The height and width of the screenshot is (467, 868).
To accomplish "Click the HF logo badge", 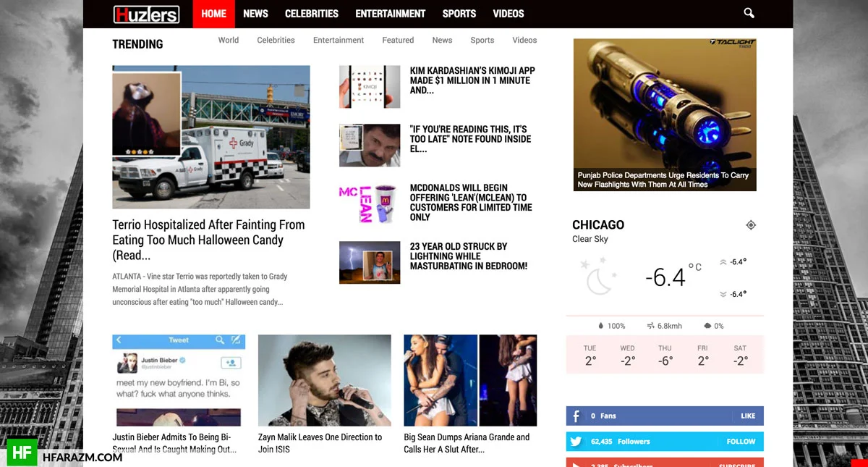I will coord(22,453).
